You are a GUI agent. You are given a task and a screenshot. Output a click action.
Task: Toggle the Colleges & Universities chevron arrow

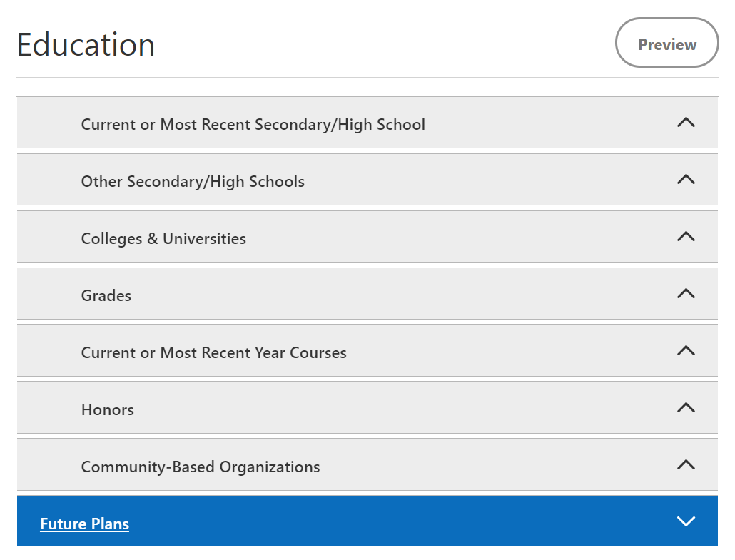click(686, 237)
